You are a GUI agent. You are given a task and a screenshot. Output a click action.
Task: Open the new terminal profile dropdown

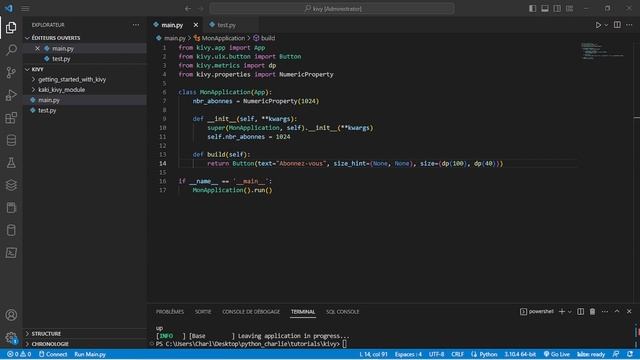(x=569, y=312)
